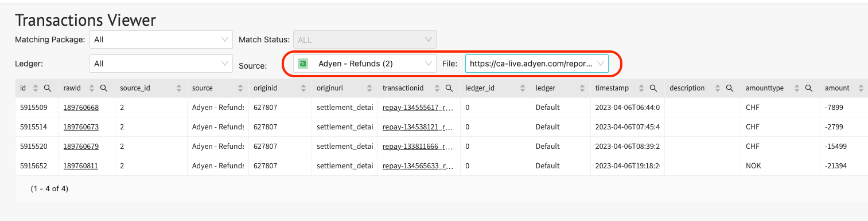Sort by the description column
The width and height of the screenshot is (868, 221).
coord(717,88)
